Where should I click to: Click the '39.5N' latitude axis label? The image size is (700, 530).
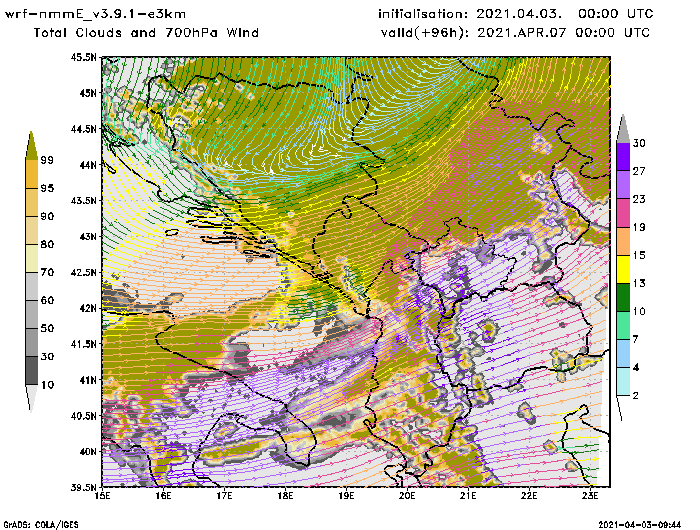84,487
